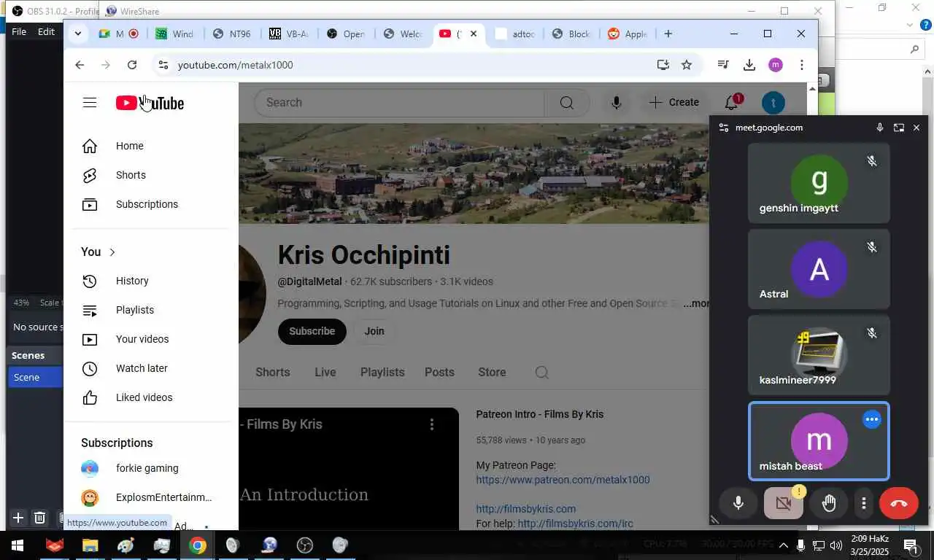The image size is (934, 560).
Task: Switch to the Reddit Apple tab
Action: click(x=628, y=34)
